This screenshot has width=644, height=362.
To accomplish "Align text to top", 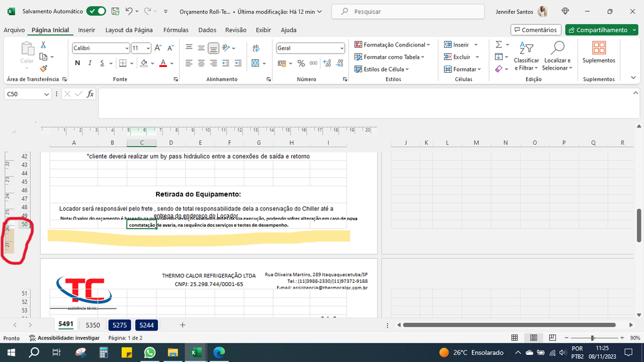I will (x=189, y=48).
